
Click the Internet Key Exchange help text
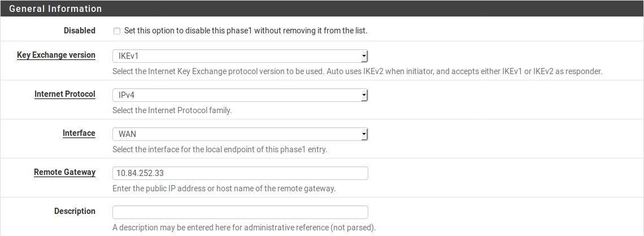point(357,72)
